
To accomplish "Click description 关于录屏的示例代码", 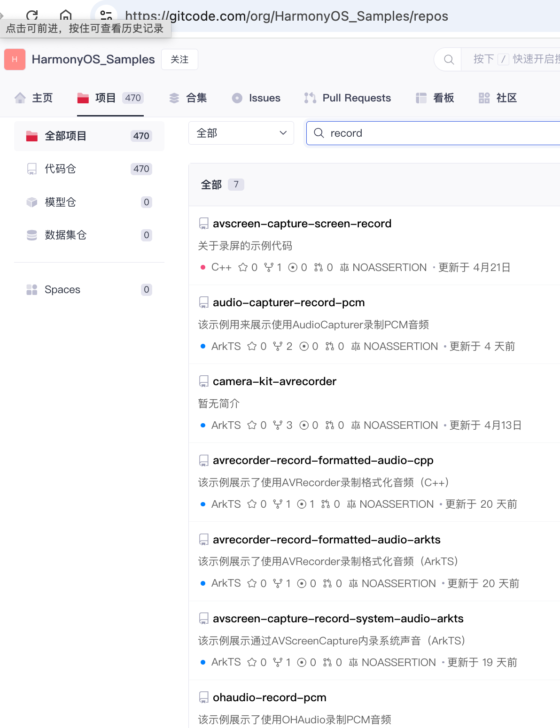I will pyautogui.click(x=245, y=246).
